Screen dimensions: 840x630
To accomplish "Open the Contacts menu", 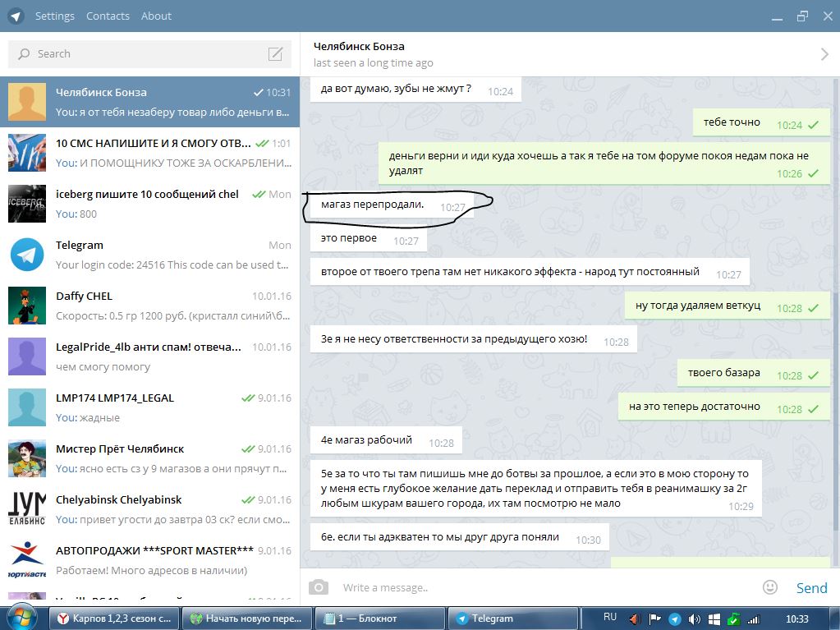I will pyautogui.click(x=108, y=16).
